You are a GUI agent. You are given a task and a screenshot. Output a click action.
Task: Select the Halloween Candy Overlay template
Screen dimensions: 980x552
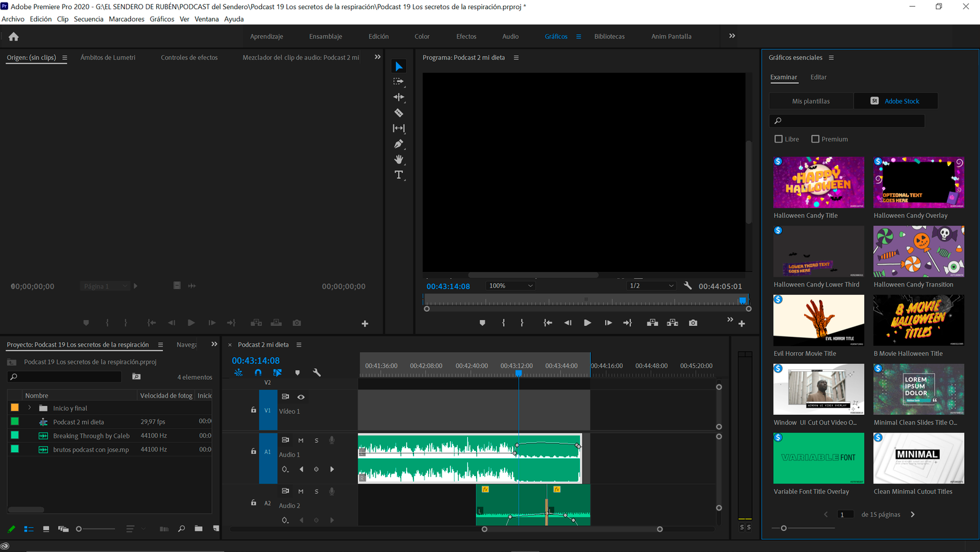918,182
